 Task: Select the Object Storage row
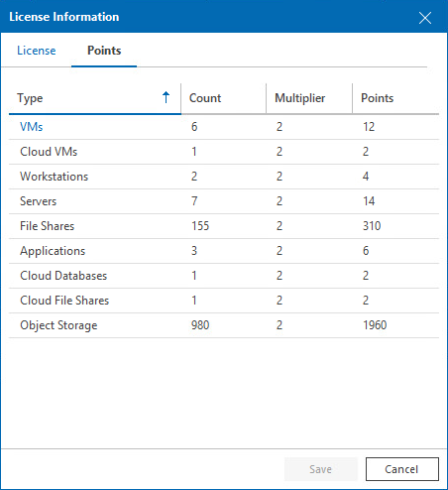click(224, 325)
